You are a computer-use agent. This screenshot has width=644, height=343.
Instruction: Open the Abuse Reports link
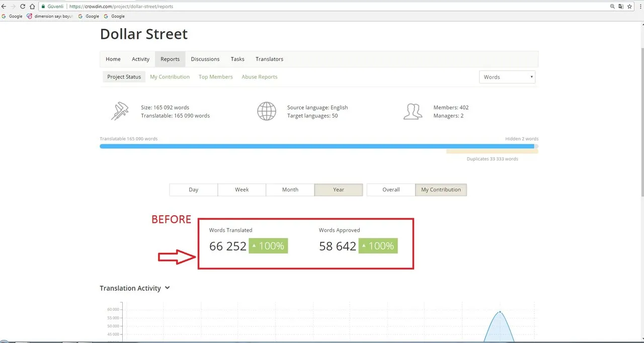[260, 77]
